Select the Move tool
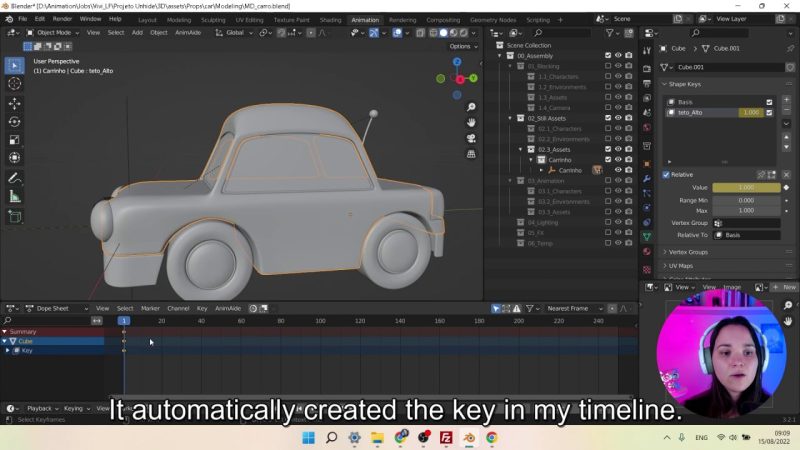Image resolution: width=800 pixels, height=450 pixels. click(14, 103)
